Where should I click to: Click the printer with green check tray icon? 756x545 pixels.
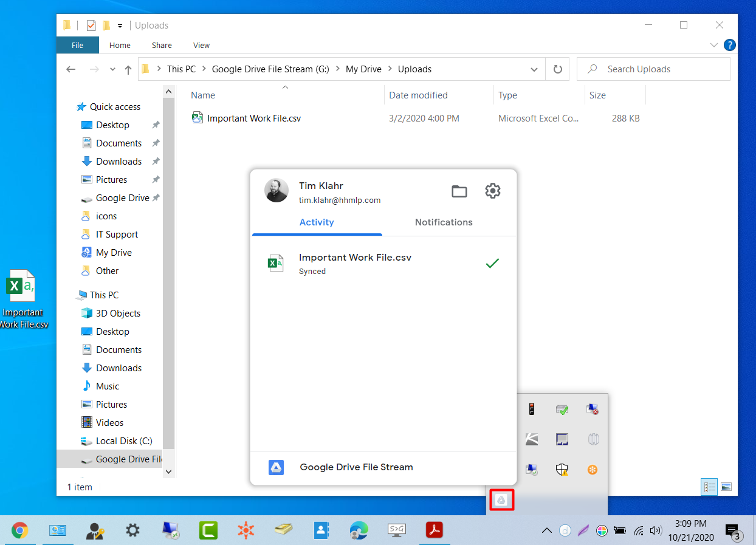tap(562, 410)
